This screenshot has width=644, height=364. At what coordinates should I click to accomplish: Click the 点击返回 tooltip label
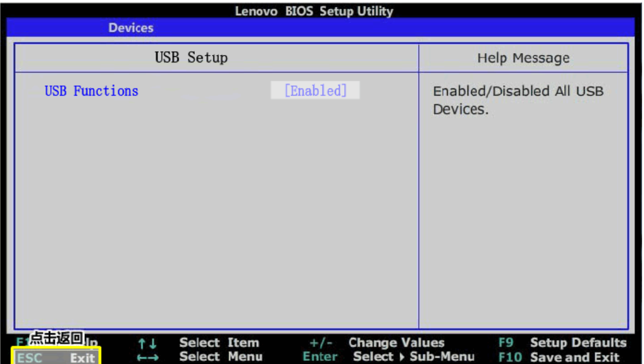(x=57, y=338)
